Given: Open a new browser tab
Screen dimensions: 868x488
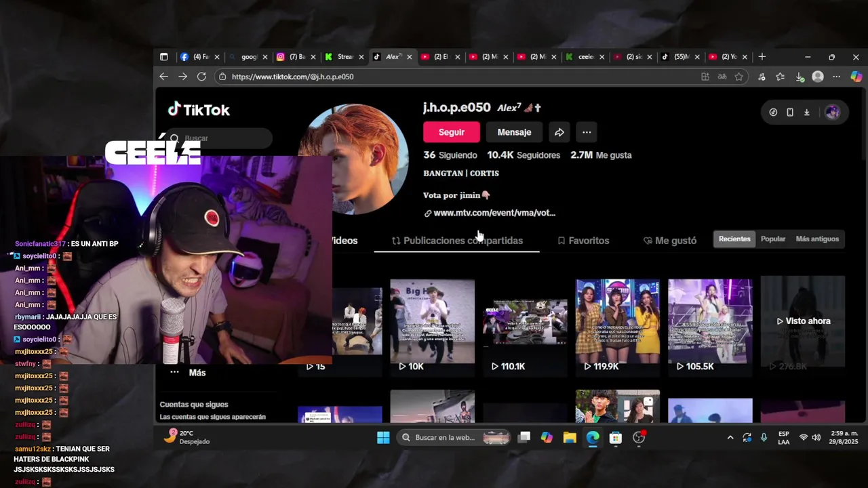Looking at the screenshot, I should point(762,57).
